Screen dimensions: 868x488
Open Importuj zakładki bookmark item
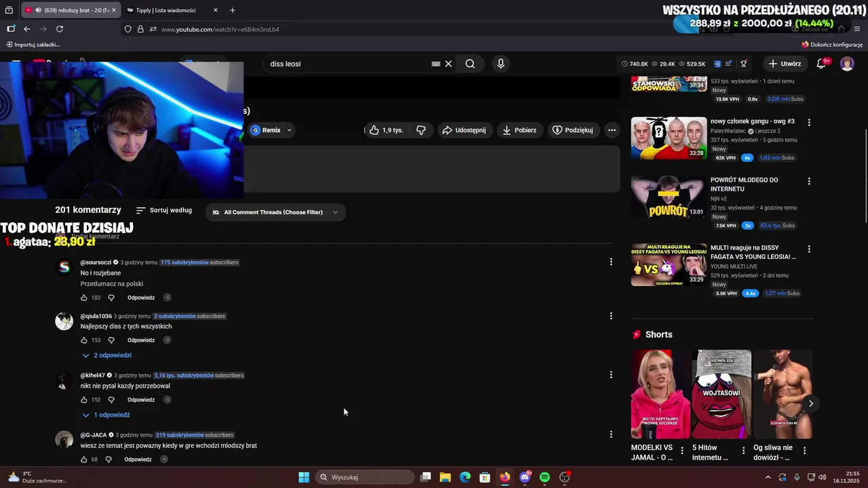pos(33,45)
